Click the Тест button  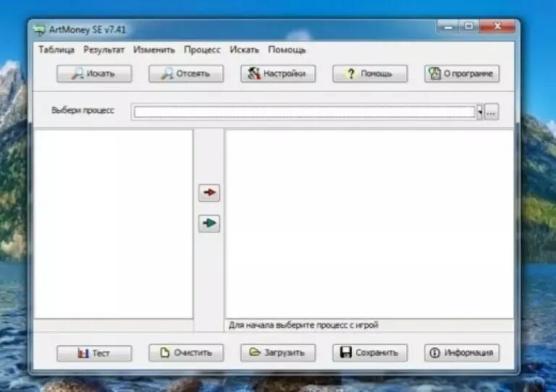(94, 353)
